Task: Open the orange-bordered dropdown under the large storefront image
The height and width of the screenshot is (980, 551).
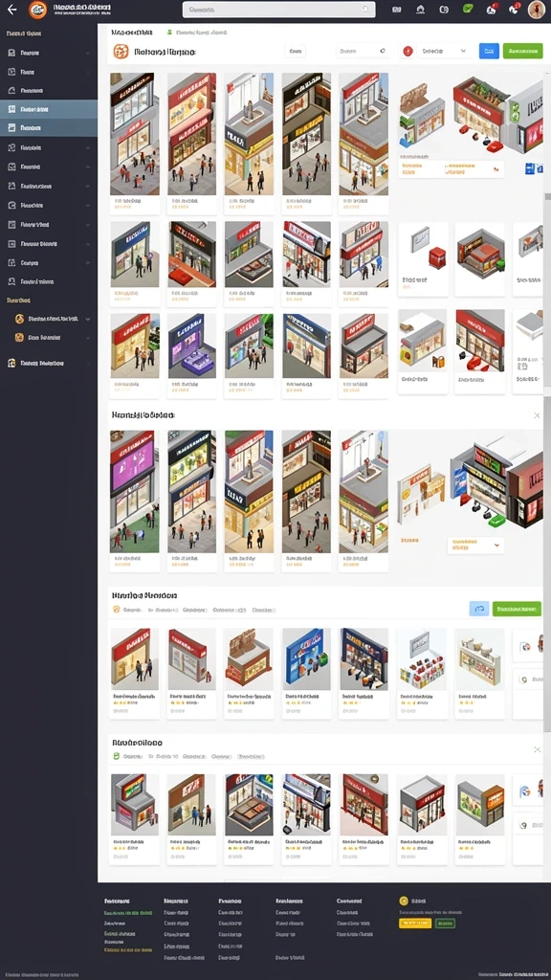Action: [475, 545]
